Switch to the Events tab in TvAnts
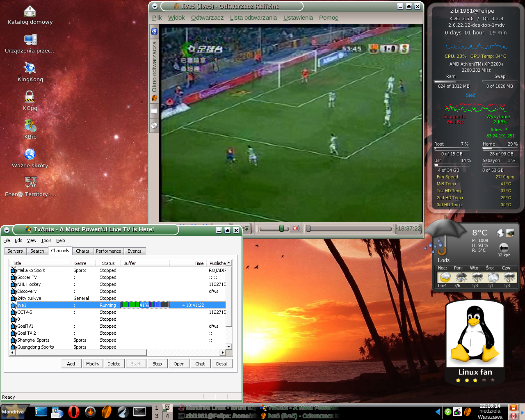The image size is (525, 420). pyautogui.click(x=134, y=251)
